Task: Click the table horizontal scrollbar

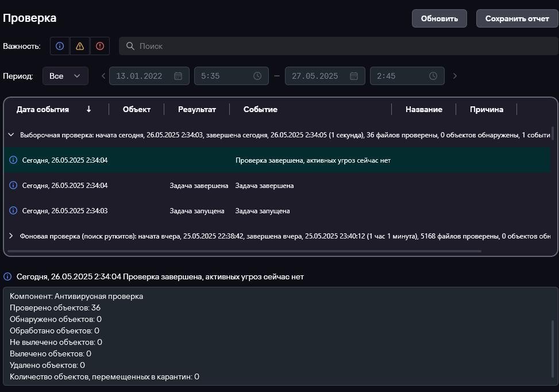Action: 244,251
